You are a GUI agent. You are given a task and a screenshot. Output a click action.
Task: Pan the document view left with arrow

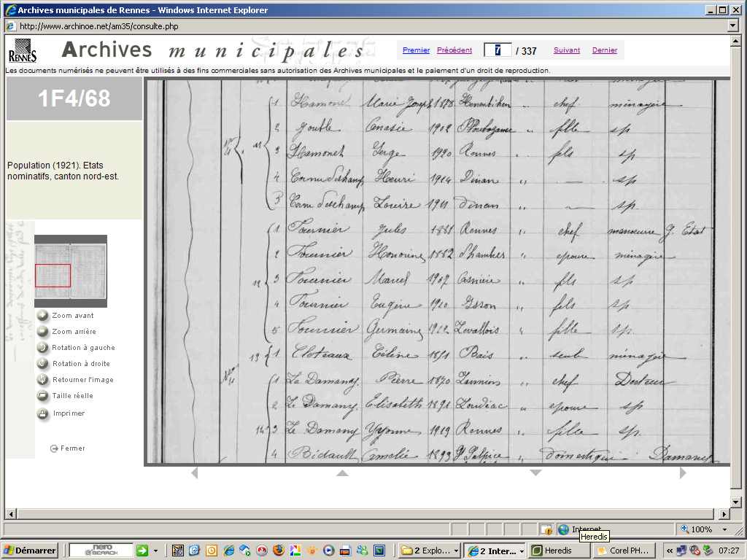[194, 473]
